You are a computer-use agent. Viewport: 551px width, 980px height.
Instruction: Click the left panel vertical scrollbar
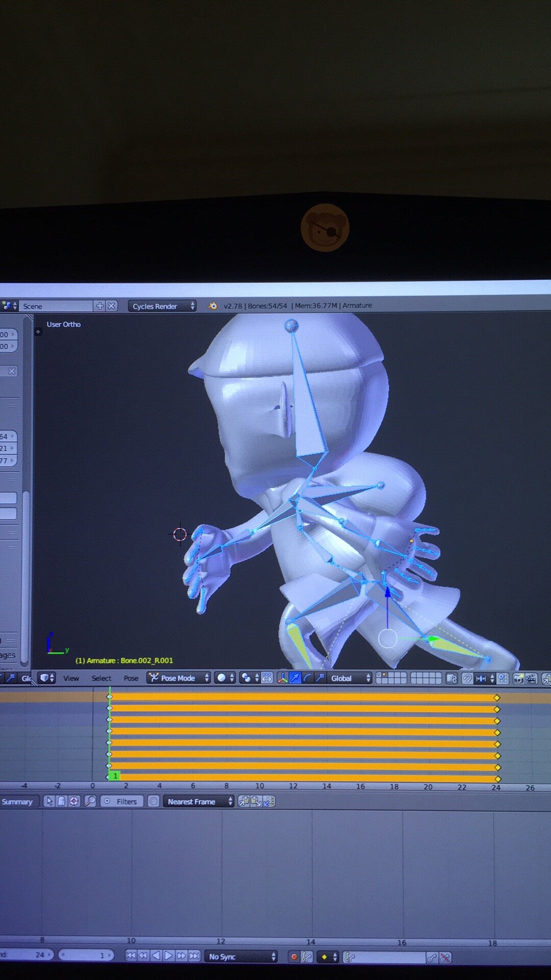tap(25, 577)
